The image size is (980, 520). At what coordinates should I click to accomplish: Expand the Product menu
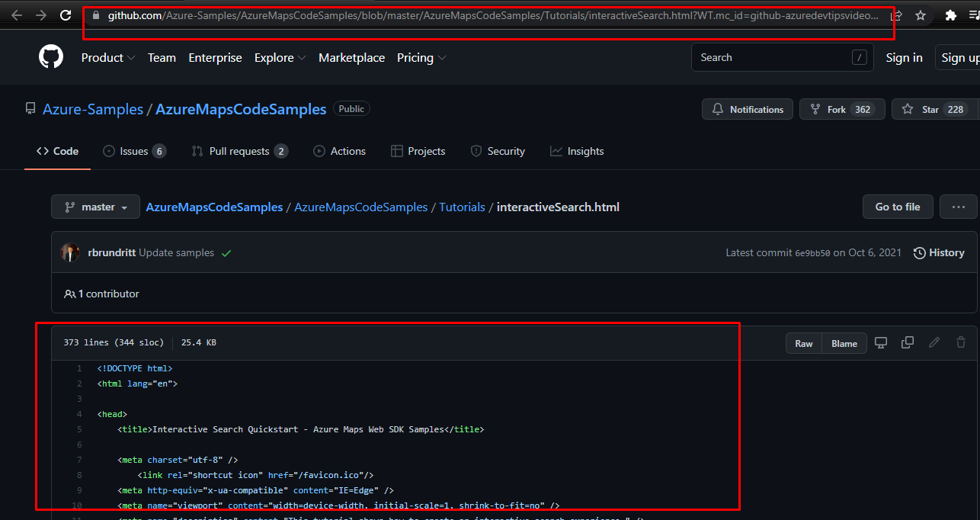pyautogui.click(x=108, y=58)
